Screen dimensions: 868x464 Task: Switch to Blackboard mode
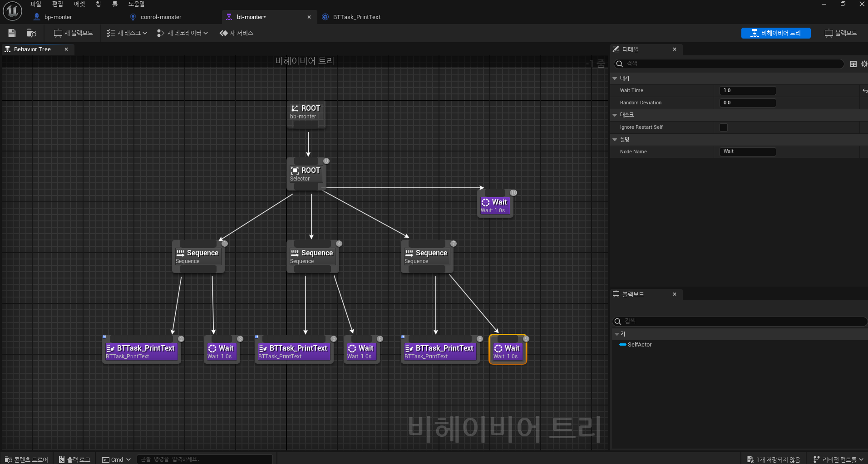pos(841,33)
